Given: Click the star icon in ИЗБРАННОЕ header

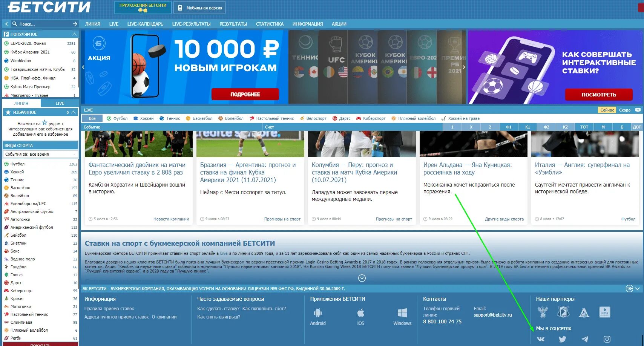Looking at the screenshot, I should [x=8, y=112].
